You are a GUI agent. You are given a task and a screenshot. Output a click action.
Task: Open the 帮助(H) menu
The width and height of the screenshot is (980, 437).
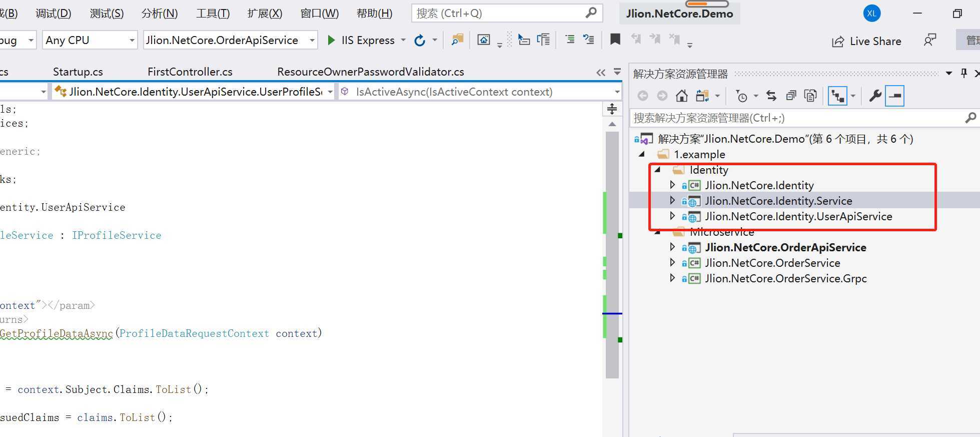tap(374, 14)
